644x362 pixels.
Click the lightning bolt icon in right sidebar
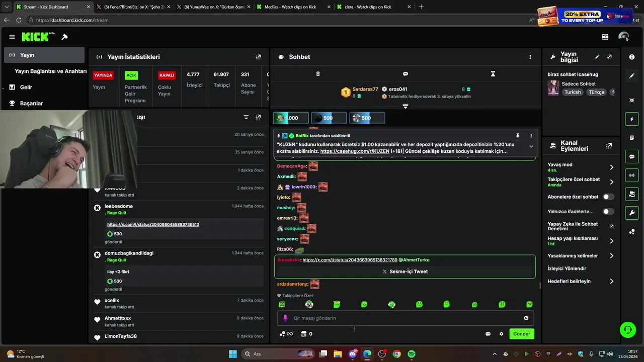pos(632,119)
